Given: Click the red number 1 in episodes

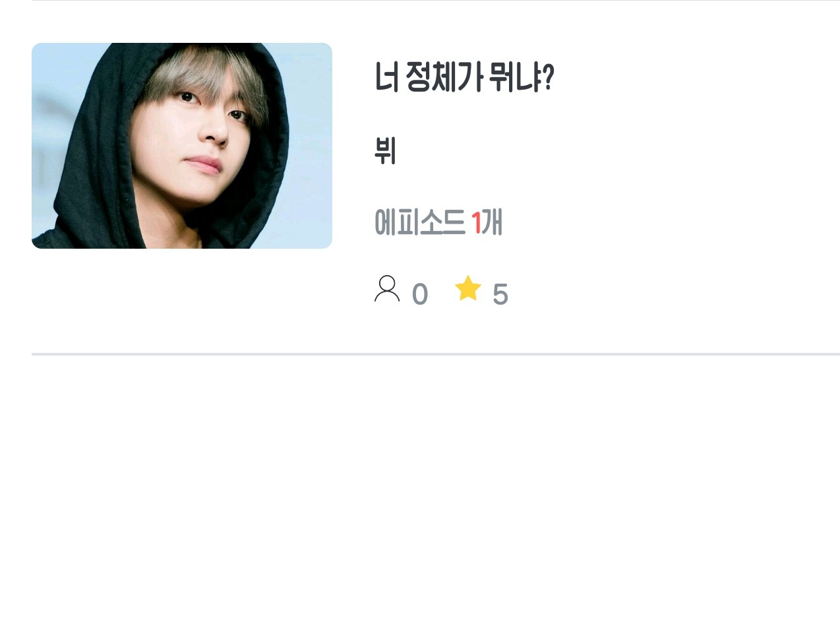Looking at the screenshot, I should (x=476, y=223).
